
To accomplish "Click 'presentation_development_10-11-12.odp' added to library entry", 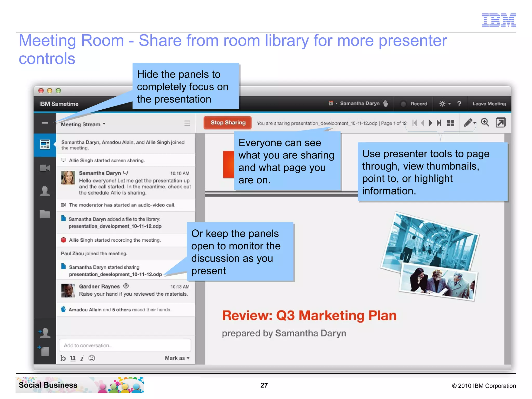I will coord(115,226).
